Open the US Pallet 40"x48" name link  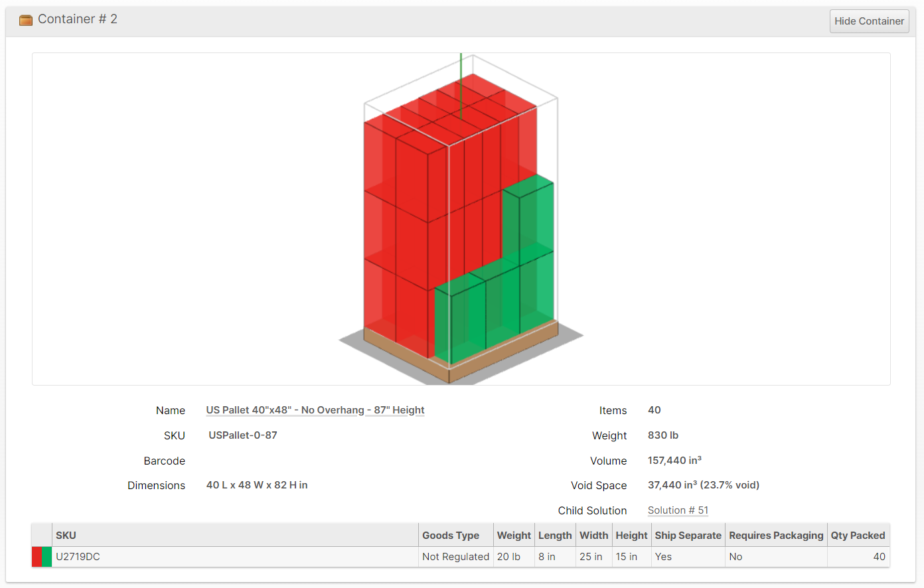pos(315,410)
